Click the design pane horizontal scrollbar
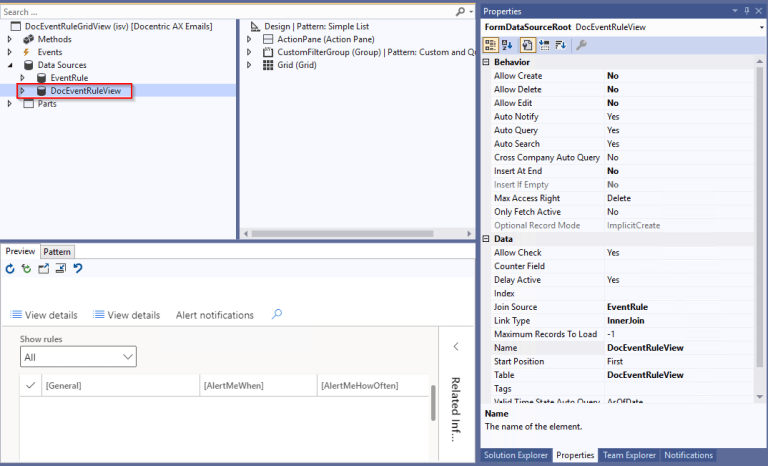The height and width of the screenshot is (466, 768). pyautogui.click(x=342, y=234)
